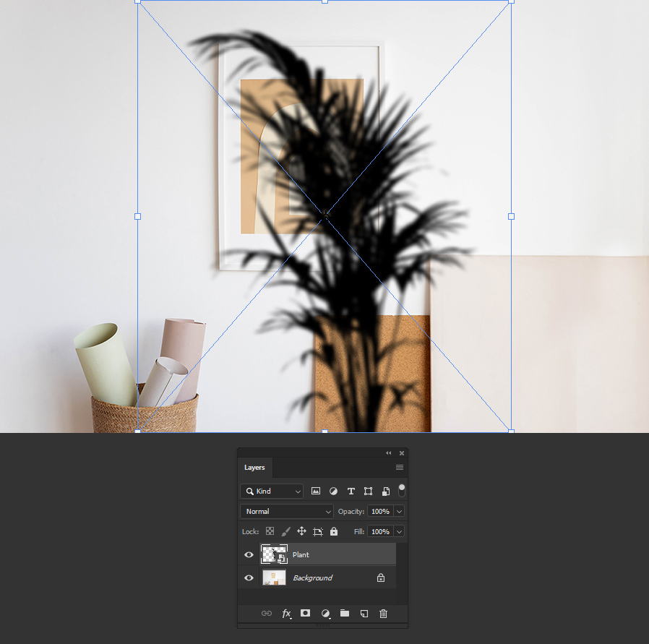Filter for adjustment layers icon

(x=333, y=491)
